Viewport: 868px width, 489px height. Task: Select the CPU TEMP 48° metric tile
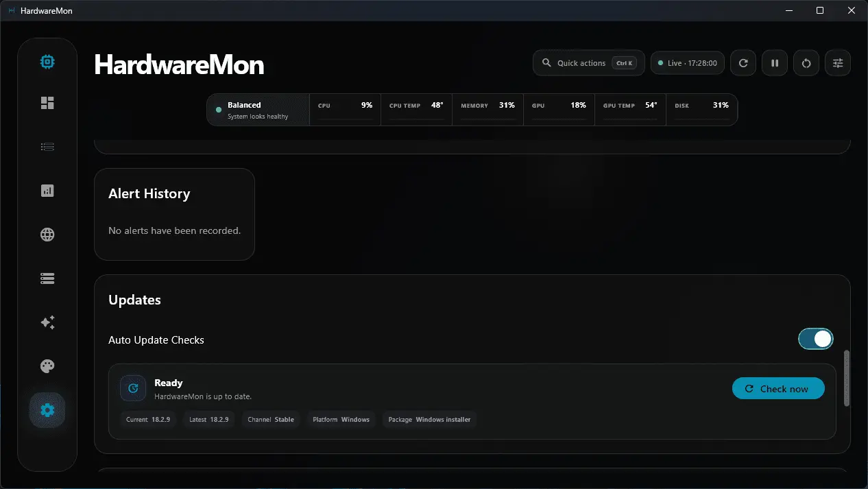pos(417,110)
